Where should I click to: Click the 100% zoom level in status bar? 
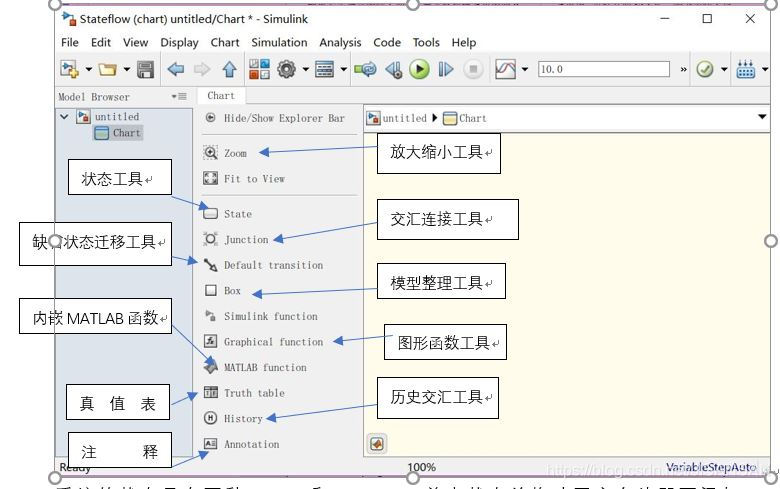tap(421, 467)
